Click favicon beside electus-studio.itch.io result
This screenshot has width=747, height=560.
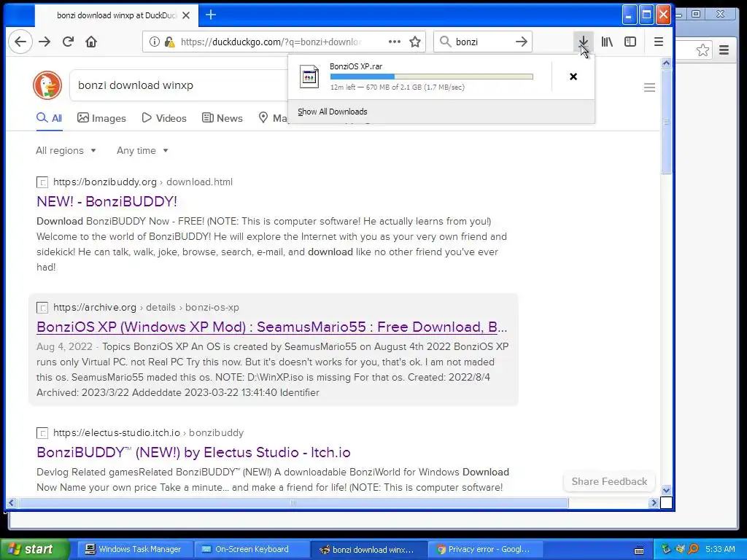42,433
